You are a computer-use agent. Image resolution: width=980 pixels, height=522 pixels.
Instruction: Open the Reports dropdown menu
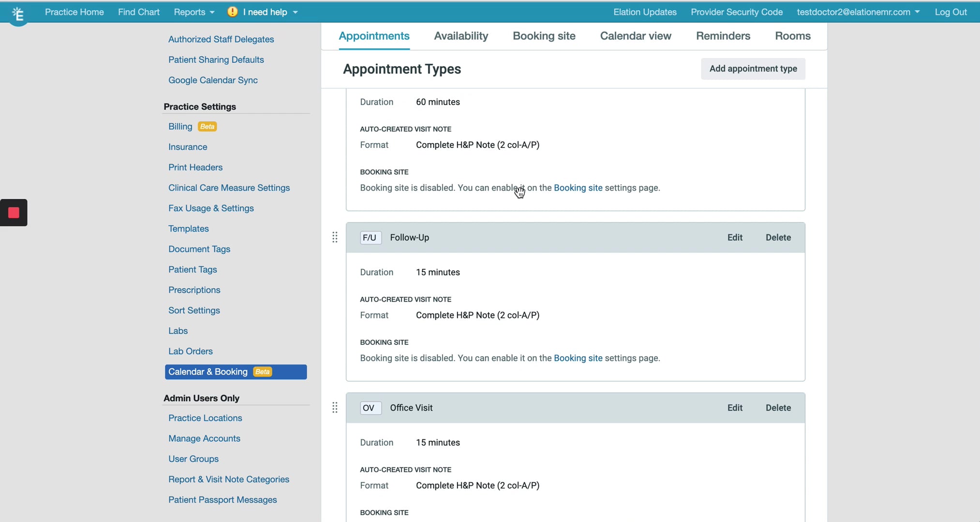(194, 12)
